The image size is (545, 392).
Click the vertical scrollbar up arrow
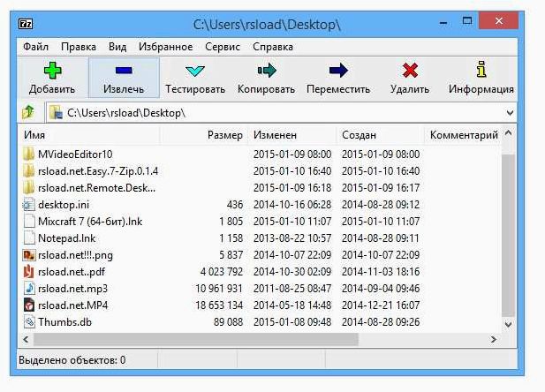pyautogui.click(x=508, y=133)
